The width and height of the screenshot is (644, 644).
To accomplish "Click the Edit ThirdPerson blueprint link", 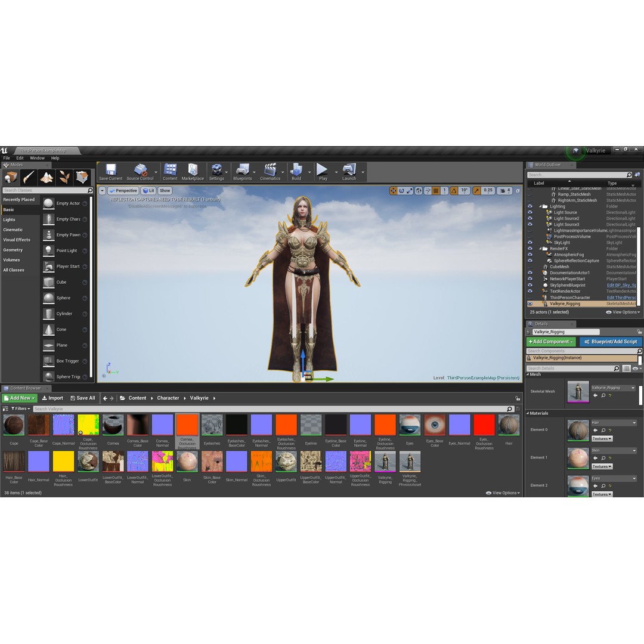I will (621, 298).
